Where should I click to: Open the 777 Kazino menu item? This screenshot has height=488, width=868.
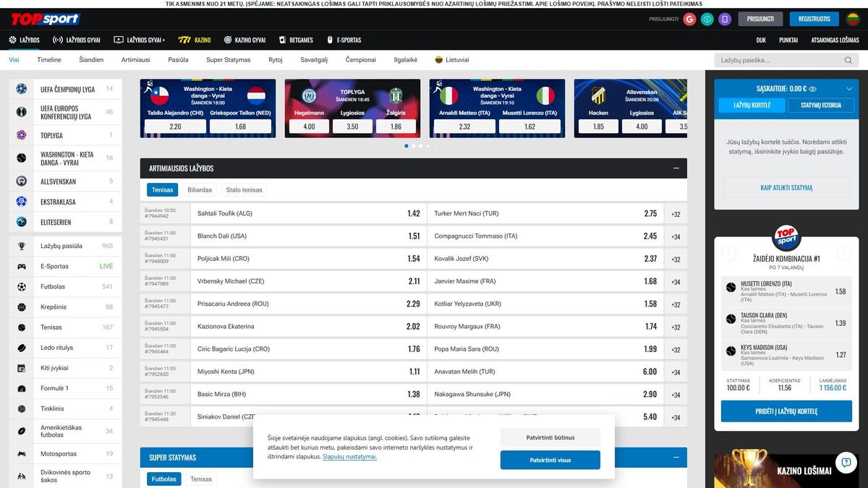(193, 40)
